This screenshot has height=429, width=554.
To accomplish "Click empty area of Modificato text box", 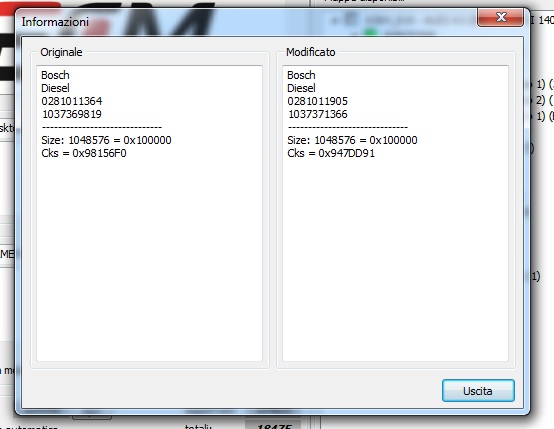I will tap(395, 258).
